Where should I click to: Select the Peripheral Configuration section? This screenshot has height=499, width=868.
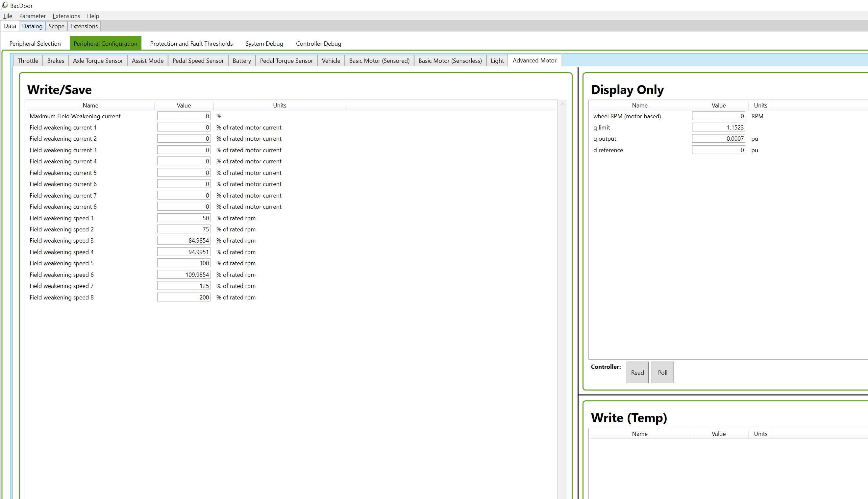click(x=105, y=43)
